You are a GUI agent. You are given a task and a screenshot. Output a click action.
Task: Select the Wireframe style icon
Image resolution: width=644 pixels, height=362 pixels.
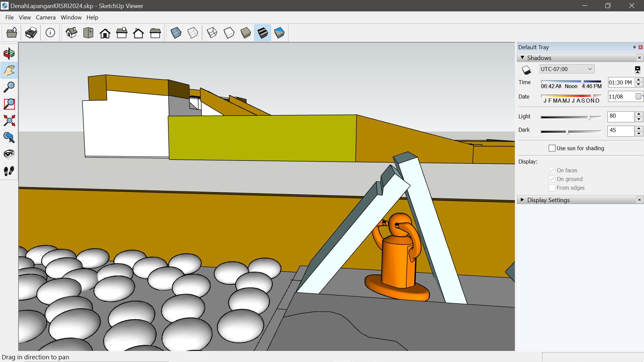[212, 33]
